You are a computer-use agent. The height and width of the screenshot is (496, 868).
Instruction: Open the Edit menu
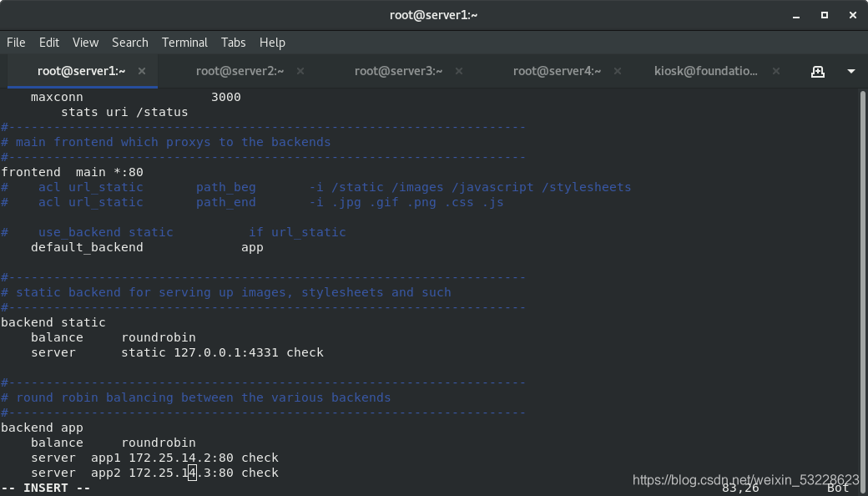point(48,43)
